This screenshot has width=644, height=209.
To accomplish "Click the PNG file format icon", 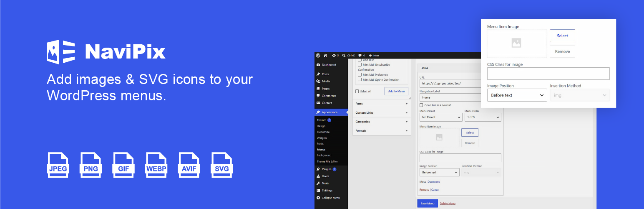I will click(91, 165).
